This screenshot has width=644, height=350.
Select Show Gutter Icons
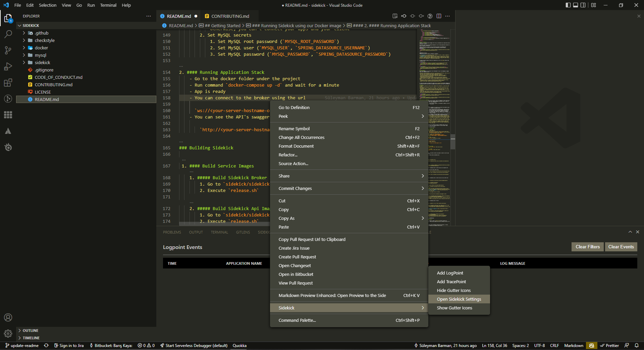tap(459, 308)
